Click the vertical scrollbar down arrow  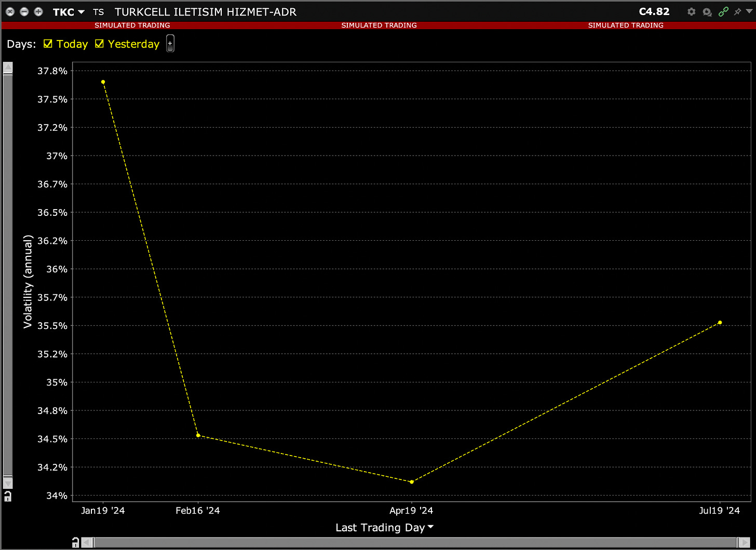(7, 483)
